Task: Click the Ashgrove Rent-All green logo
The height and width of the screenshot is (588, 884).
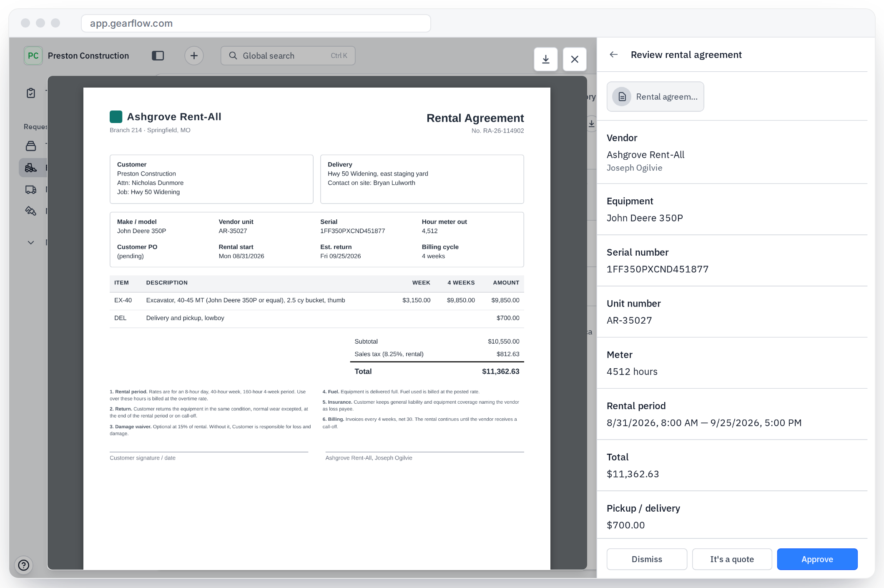Action: 116,117
